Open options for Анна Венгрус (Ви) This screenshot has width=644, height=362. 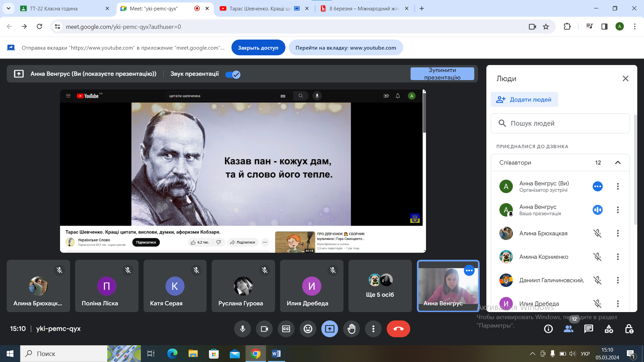pyautogui.click(x=618, y=186)
